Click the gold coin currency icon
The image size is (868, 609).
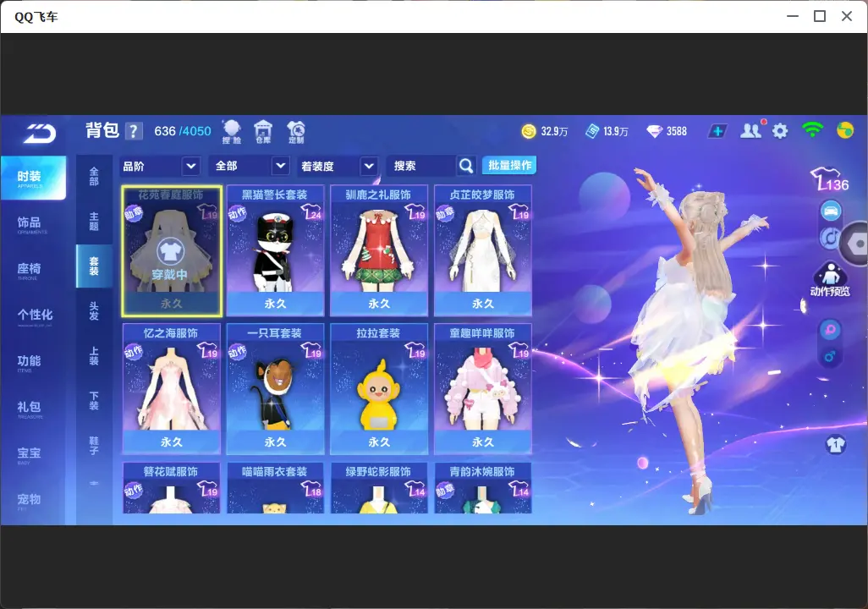click(x=529, y=131)
